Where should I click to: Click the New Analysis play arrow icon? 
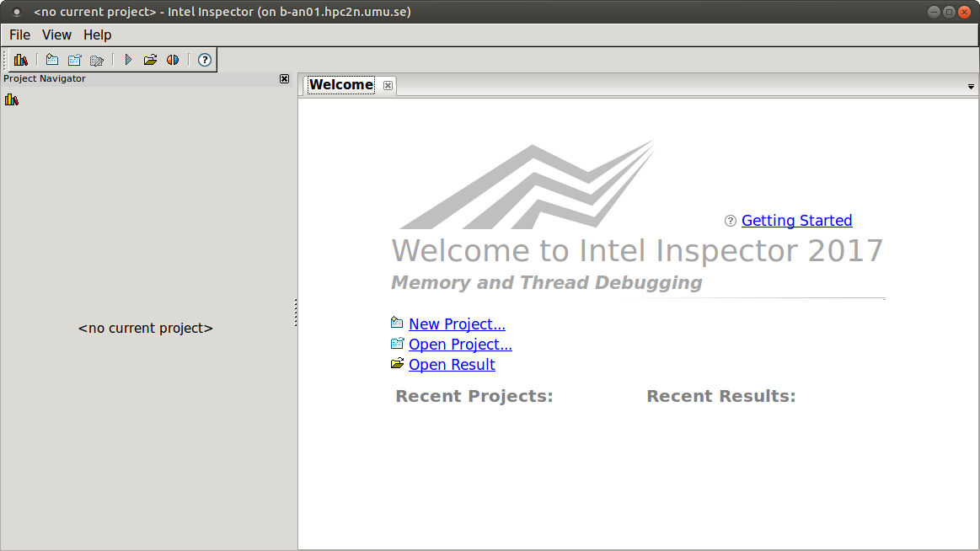[x=128, y=60]
